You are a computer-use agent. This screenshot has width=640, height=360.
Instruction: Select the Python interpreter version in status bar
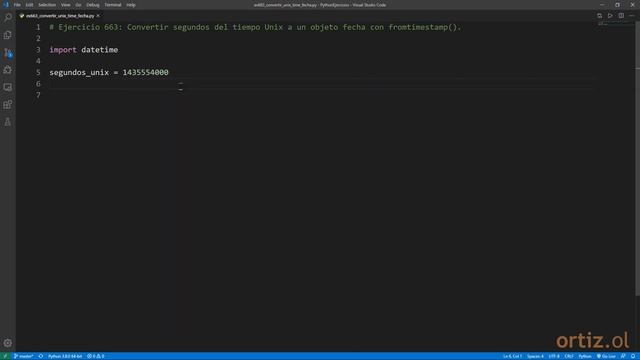[x=65, y=356]
